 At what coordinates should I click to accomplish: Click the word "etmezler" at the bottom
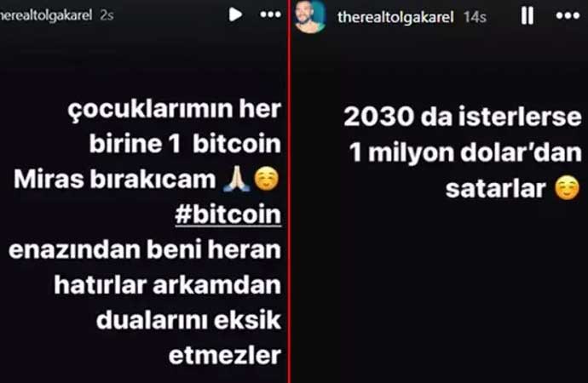[225, 355]
